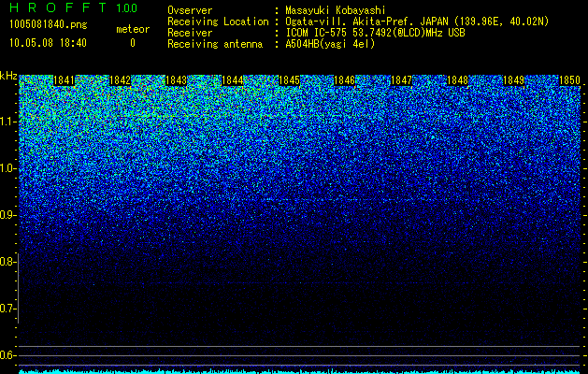The height and width of the screenshot is (374, 588).
Task: Click the 1848 time marker
Action: click(458, 80)
